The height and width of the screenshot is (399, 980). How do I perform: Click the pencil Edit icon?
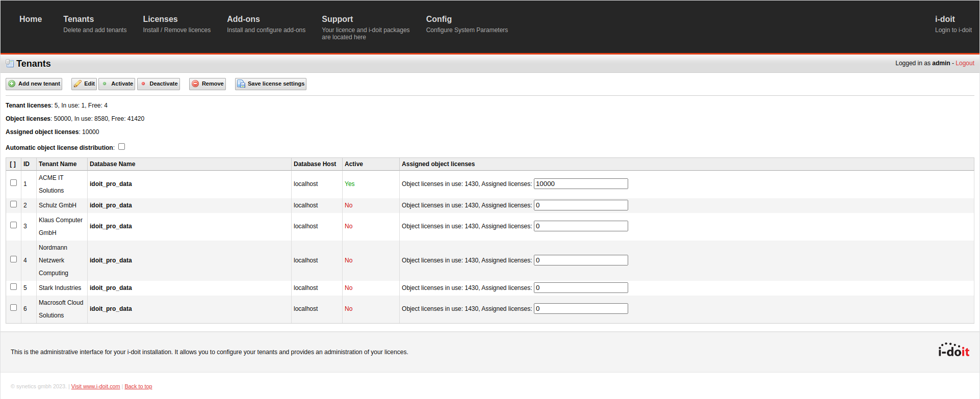pyautogui.click(x=78, y=84)
